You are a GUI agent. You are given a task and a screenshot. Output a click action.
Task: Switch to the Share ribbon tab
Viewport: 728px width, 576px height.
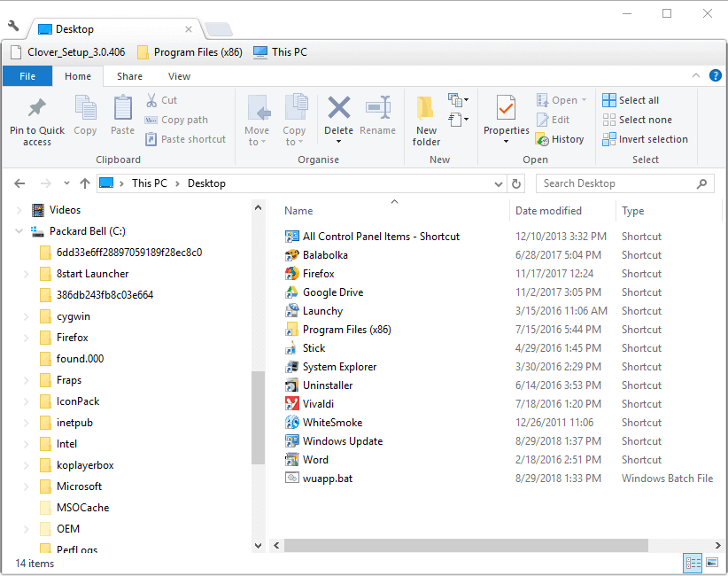pyautogui.click(x=129, y=76)
